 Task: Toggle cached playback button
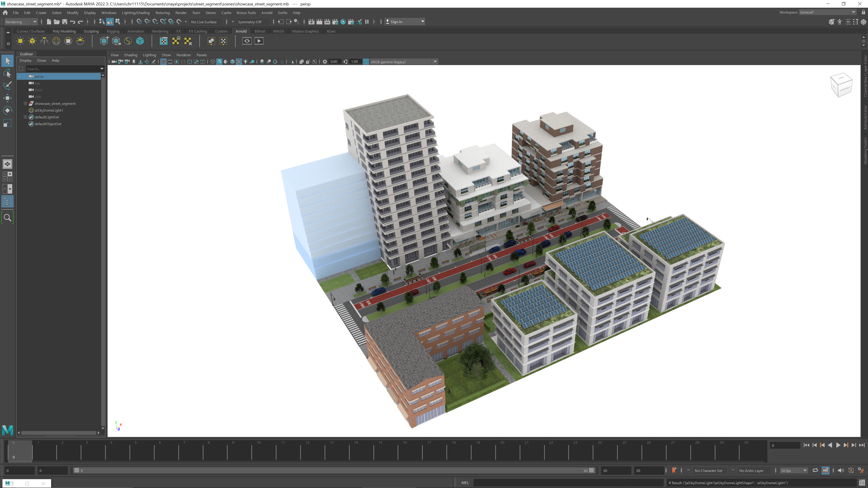826,470
